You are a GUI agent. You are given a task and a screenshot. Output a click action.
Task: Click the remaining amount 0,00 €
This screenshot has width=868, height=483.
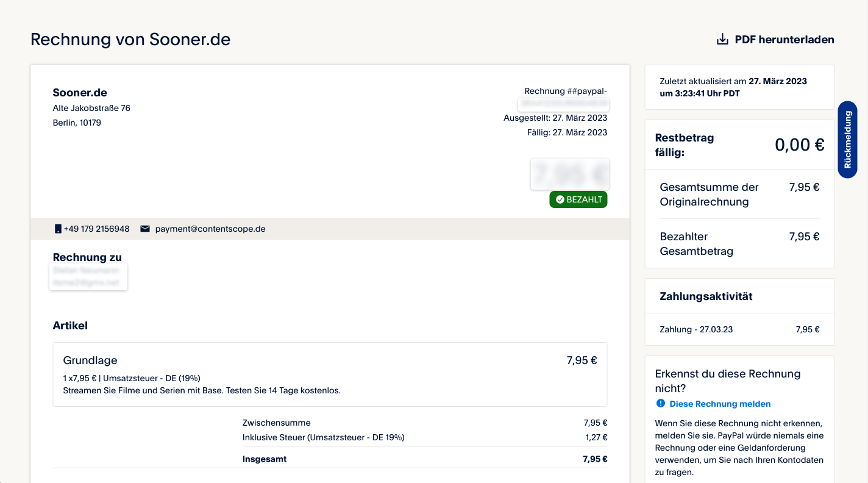coord(800,145)
